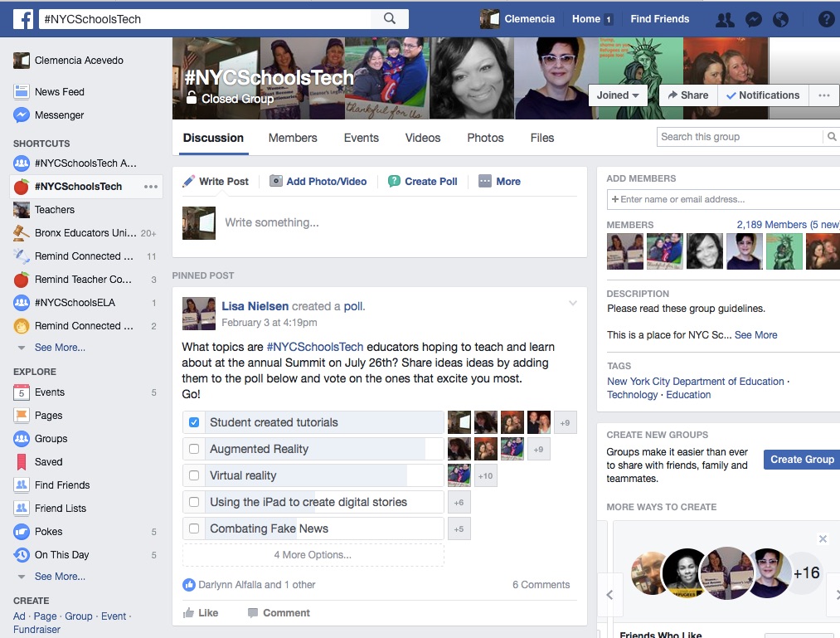840x638 pixels.
Task: Open pinned post chevron menu
Action: [573, 304]
